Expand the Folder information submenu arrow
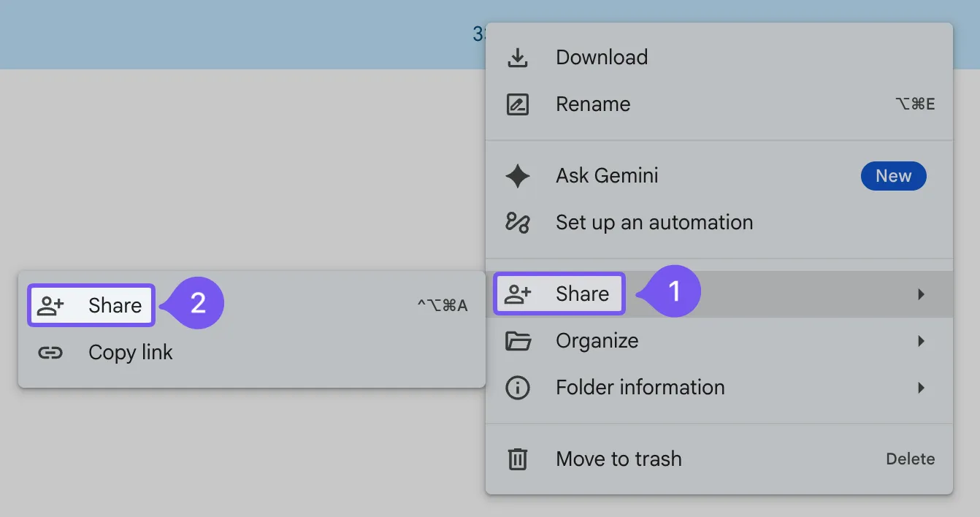Image resolution: width=980 pixels, height=517 pixels. [x=922, y=388]
